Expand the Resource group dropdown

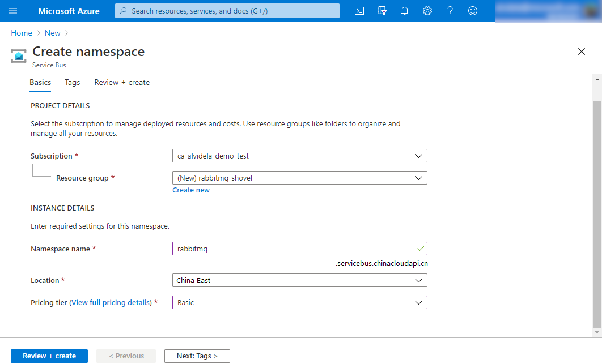(299, 178)
